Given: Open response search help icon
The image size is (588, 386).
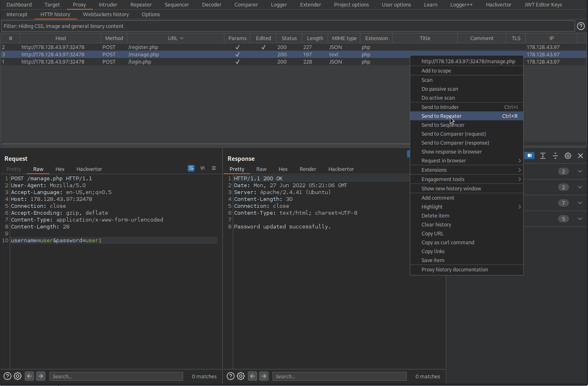Looking at the screenshot, I should tap(230, 376).
